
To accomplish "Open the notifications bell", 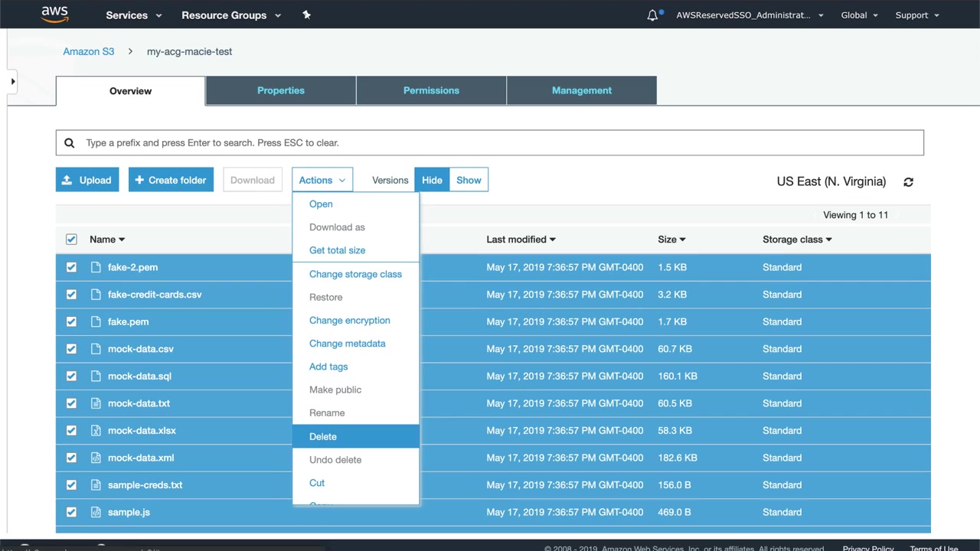I will click(652, 15).
